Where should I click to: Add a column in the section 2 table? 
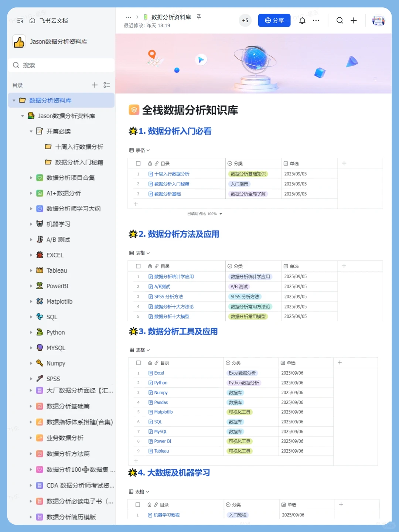344,266
